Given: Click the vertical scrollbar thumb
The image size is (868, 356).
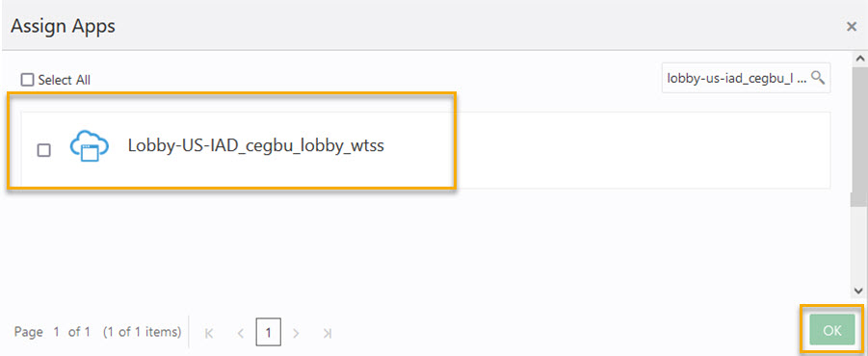Looking at the screenshot, I should 859,137.
